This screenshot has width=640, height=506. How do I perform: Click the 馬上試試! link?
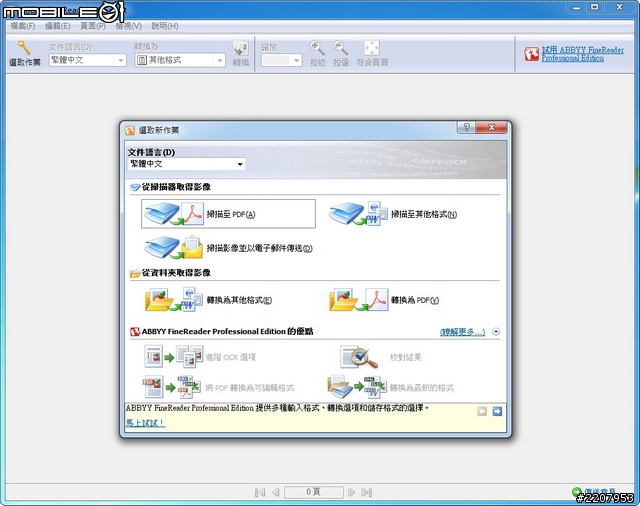145,423
